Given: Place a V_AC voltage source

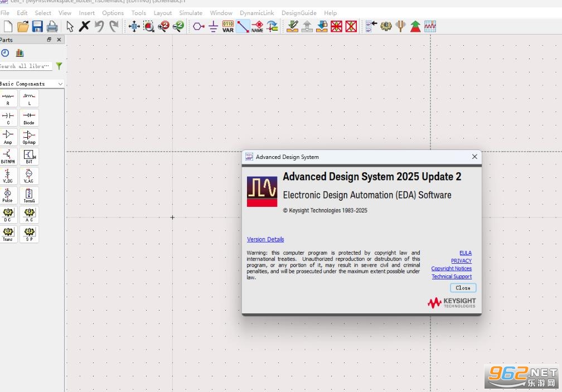Looking at the screenshot, I should 29,176.
